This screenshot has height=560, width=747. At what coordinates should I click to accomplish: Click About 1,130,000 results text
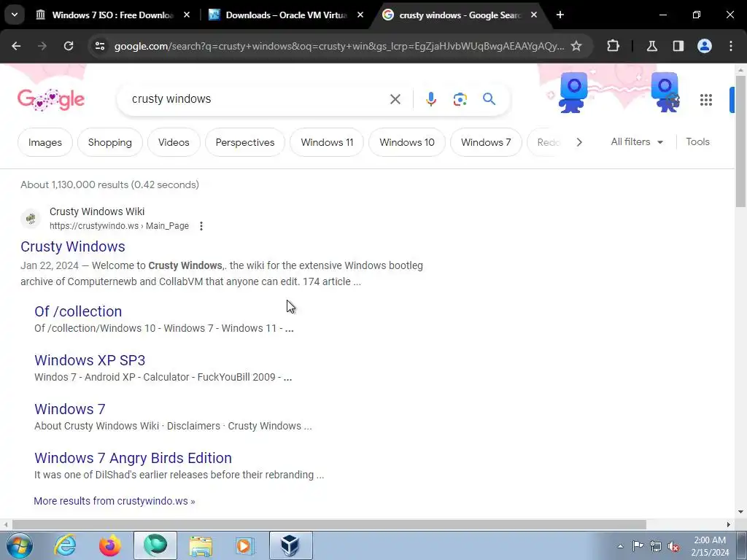pos(109,184)
